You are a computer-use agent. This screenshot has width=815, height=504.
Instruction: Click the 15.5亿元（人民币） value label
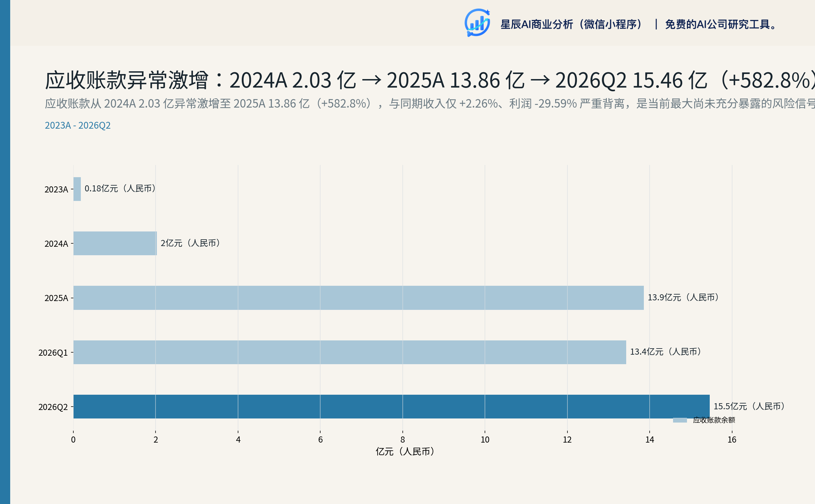pyautogui.click(x=749, y=406)
